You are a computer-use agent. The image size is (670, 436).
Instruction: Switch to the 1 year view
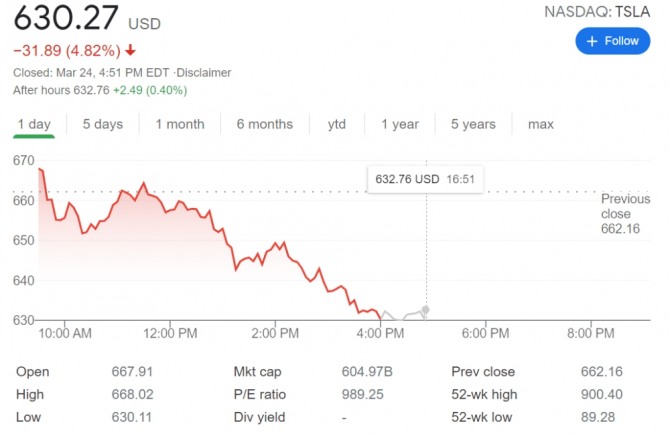tap(399, 124)
